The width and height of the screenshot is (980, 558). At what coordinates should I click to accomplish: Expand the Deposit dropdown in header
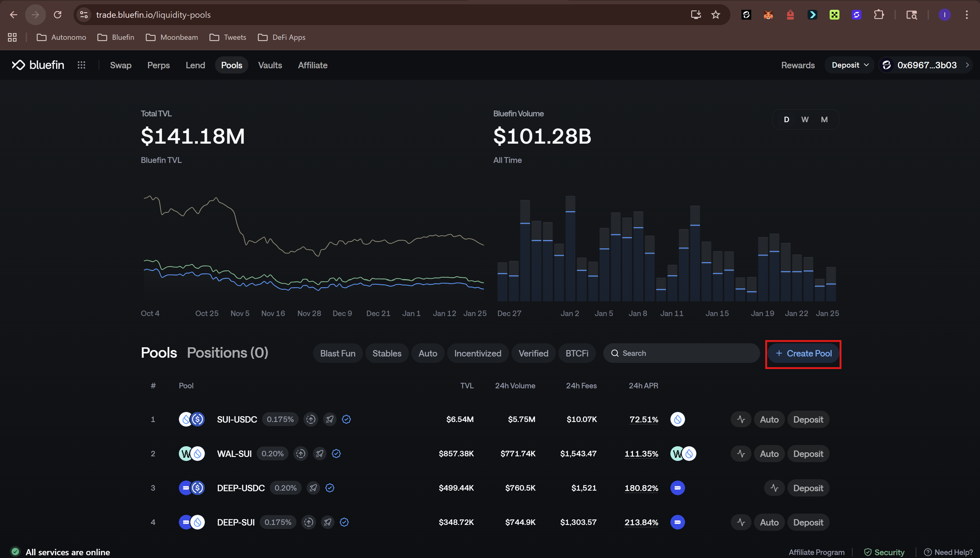[x=850, y=65]
